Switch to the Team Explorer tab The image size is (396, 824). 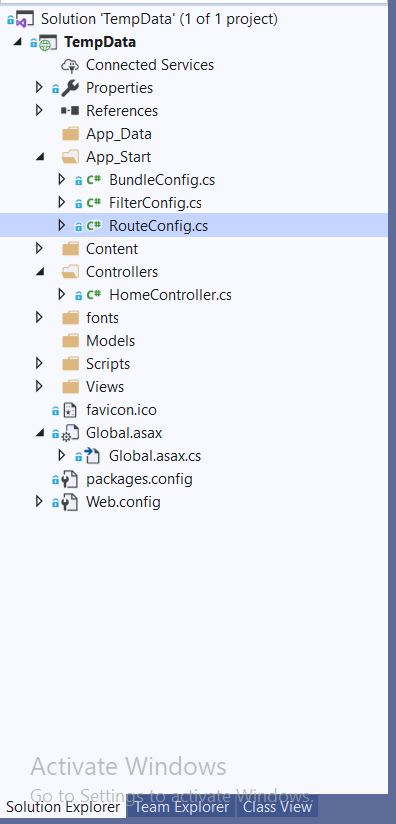(182, 807)
